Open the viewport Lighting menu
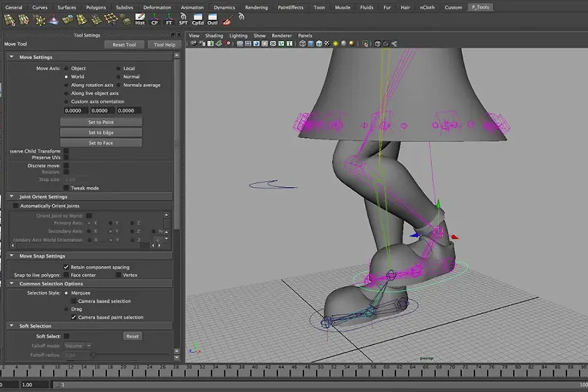588x392 pixels. coord(238,35)
